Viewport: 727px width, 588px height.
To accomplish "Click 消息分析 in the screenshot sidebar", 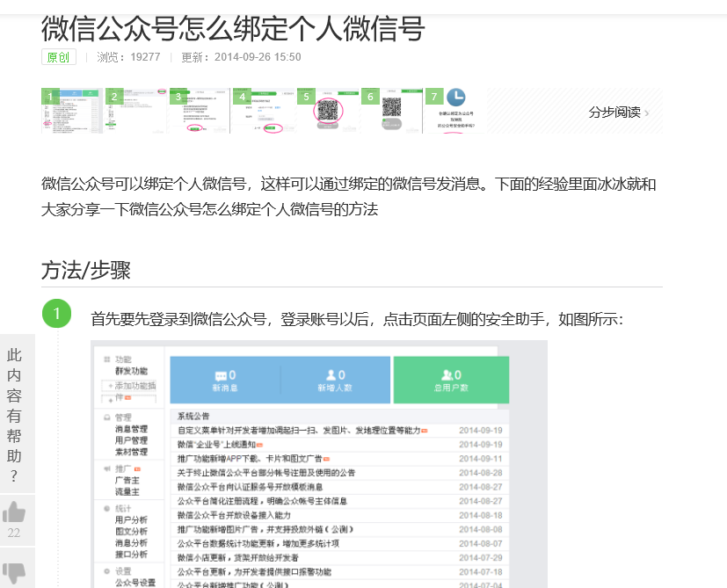I will pos(131,542).
